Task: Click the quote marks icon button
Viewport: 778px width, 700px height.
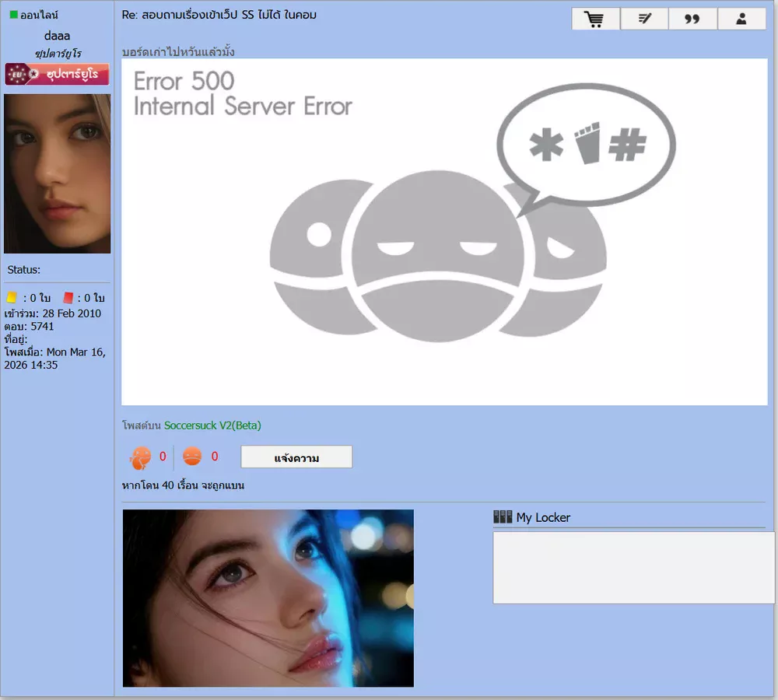Action: [692, 19]
